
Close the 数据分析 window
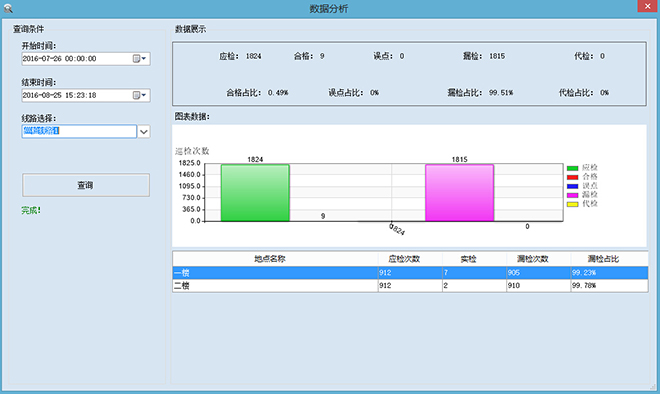(647, 6)
